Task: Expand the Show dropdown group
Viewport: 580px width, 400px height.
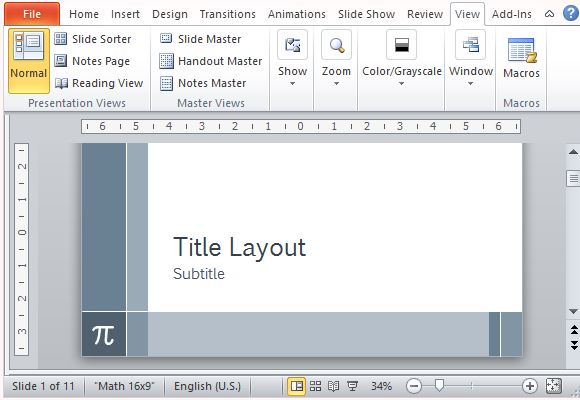Action: tap(292, 59)
